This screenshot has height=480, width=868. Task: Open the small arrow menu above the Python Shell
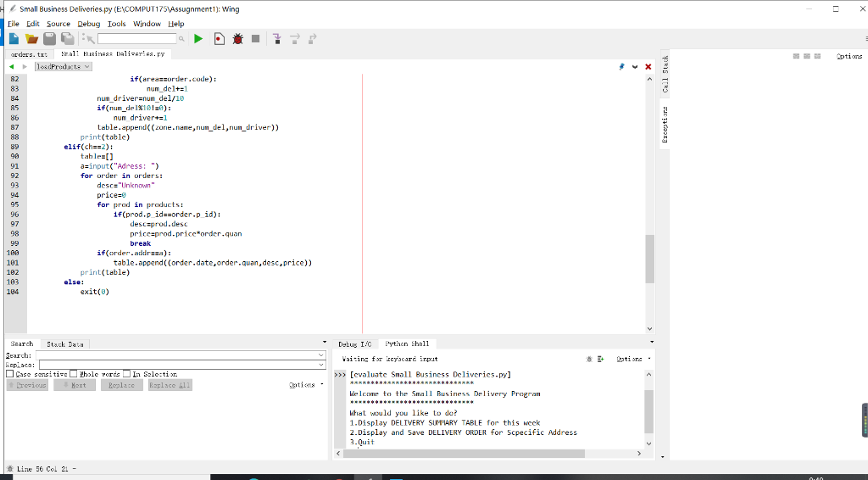click(652, 342)
